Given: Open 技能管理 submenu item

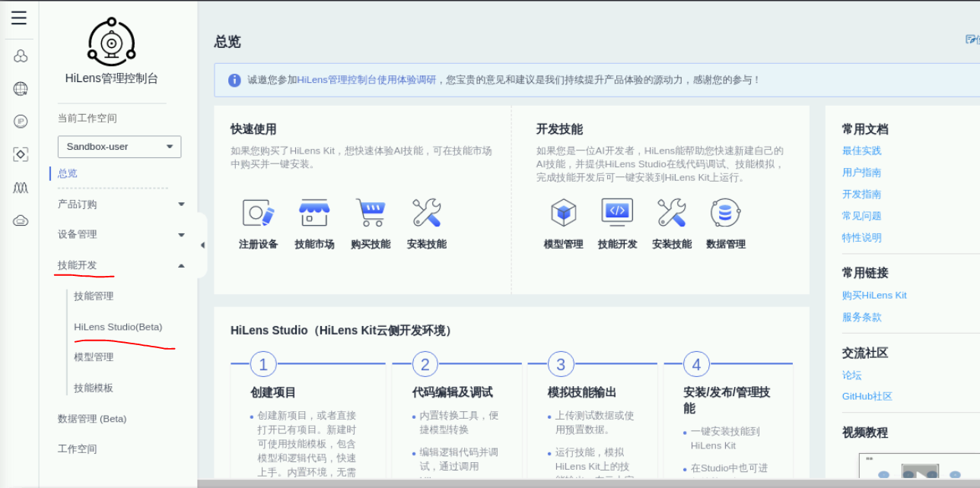Looking at the screenshot, I should [x=94, y=296].
